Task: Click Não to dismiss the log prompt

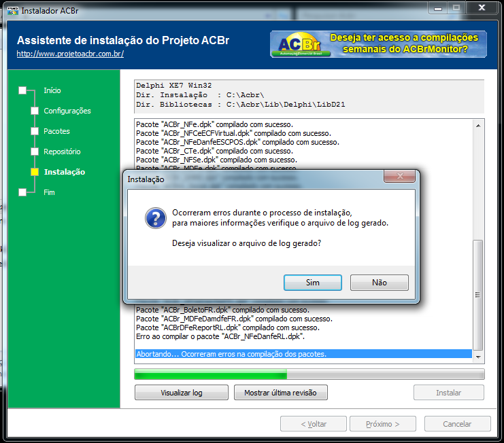Action: tap(380, 283)
